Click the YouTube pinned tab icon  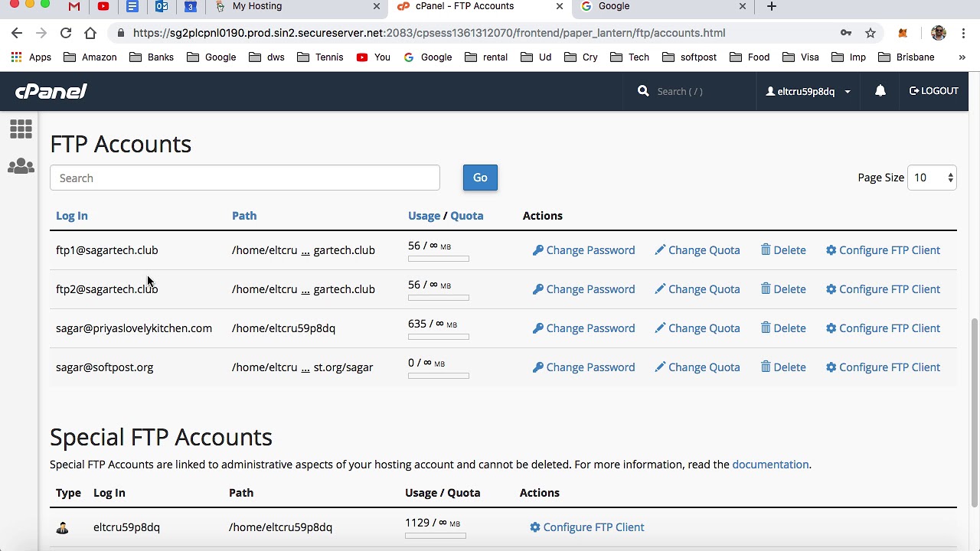tap(103, 6)
